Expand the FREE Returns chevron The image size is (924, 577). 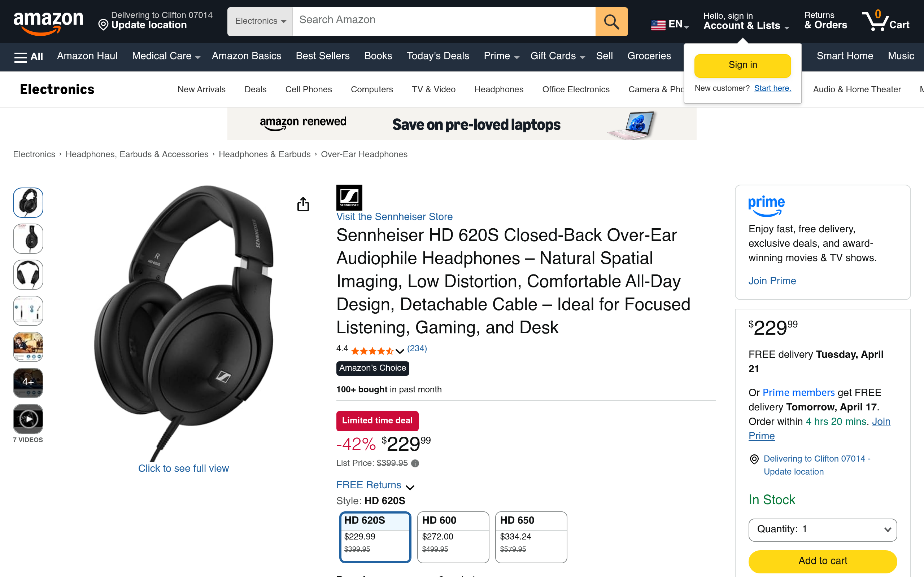click(410, 487)
